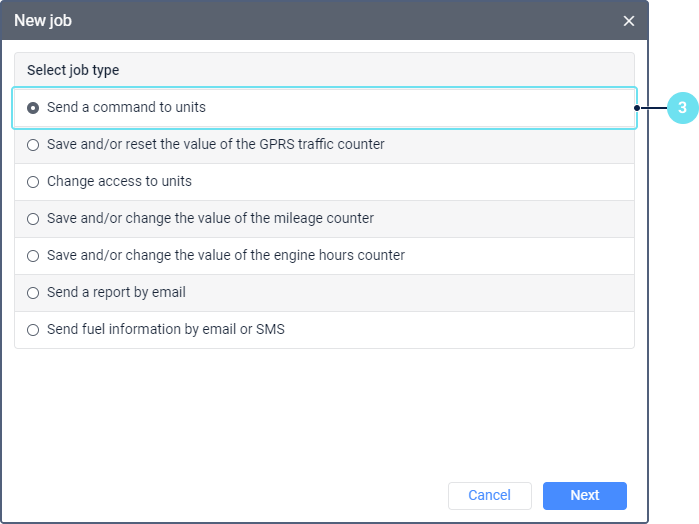Click the "New job" dialog title
This screenshot has width=699, height=524.
point(43,20)
